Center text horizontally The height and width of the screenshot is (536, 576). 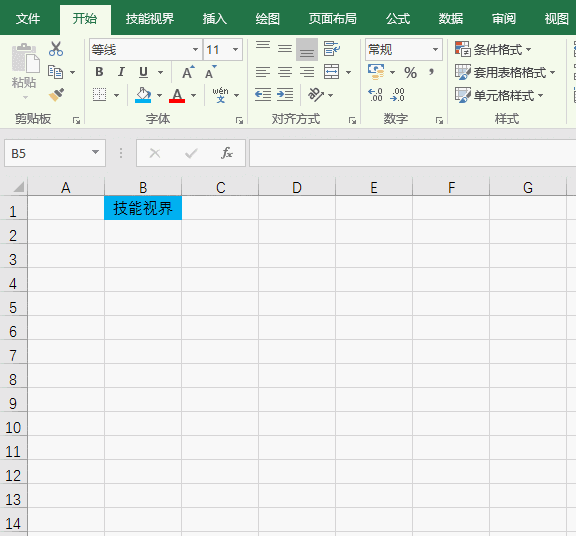285,72
